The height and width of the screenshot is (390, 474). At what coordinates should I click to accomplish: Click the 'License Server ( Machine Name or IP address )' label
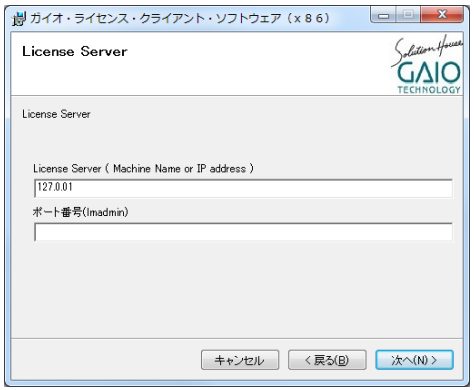pos(143,169)
